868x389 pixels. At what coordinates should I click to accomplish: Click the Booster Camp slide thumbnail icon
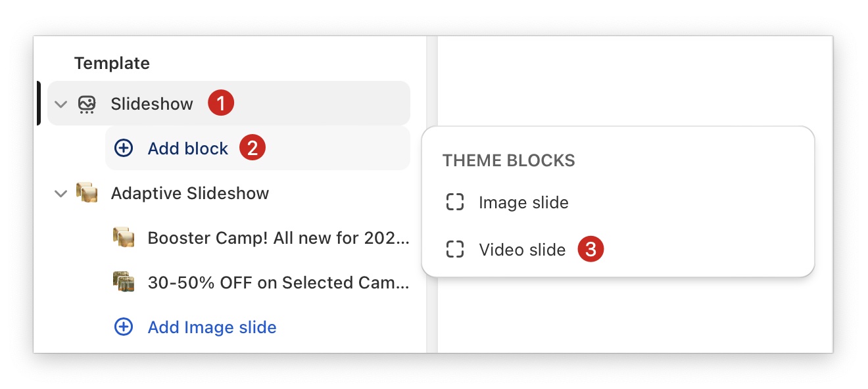(x=124, y=238)
